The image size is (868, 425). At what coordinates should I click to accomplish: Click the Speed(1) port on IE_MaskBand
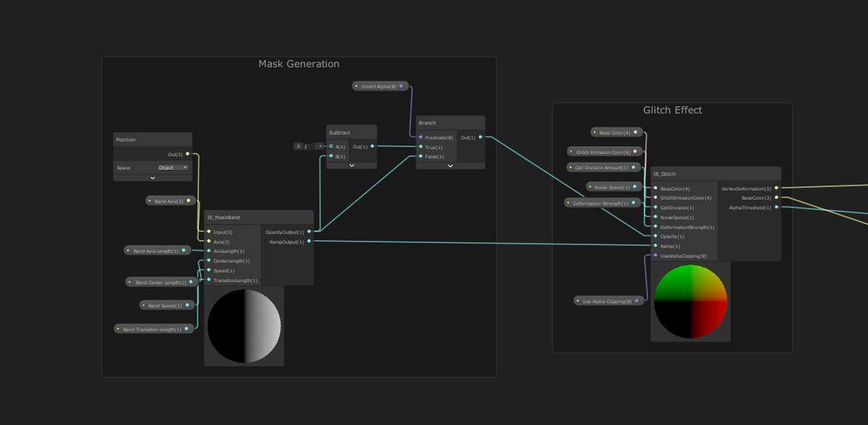click(209, 270)
